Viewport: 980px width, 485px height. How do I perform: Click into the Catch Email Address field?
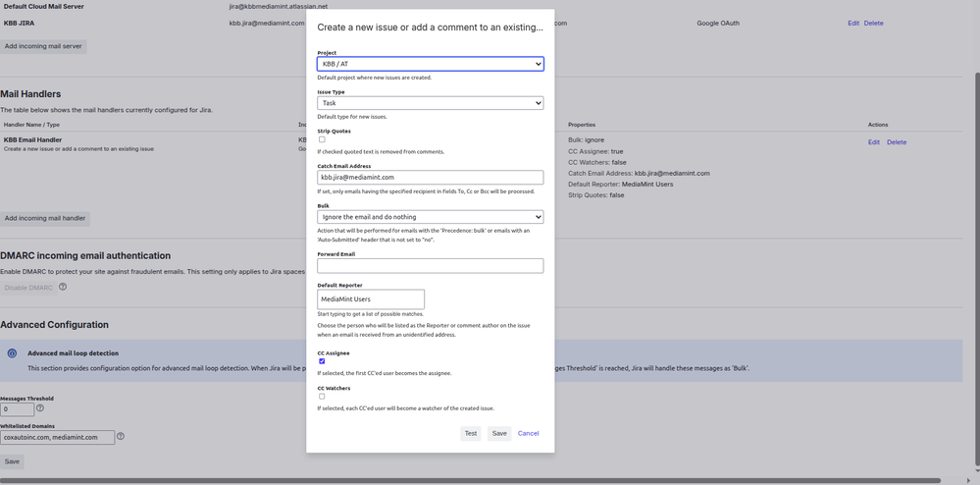(430, 177)
